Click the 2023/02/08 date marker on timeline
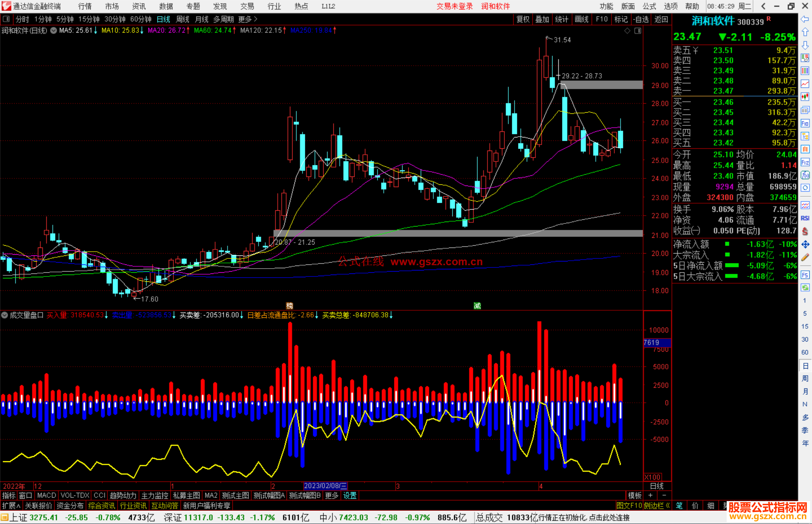Image resolution: width=812 pixels, height=524 pixels. [x=325, y=486]
